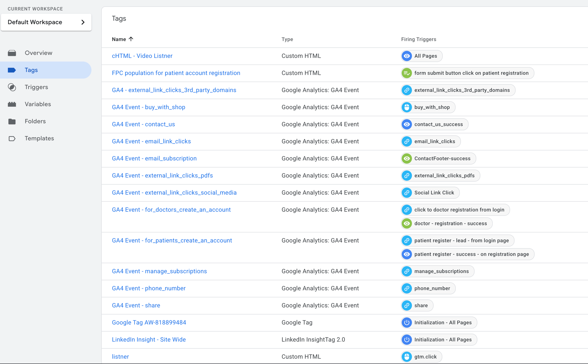Click the Templates icon in the sidebar
Screen dimensions: 588x364
pos(12,138)
